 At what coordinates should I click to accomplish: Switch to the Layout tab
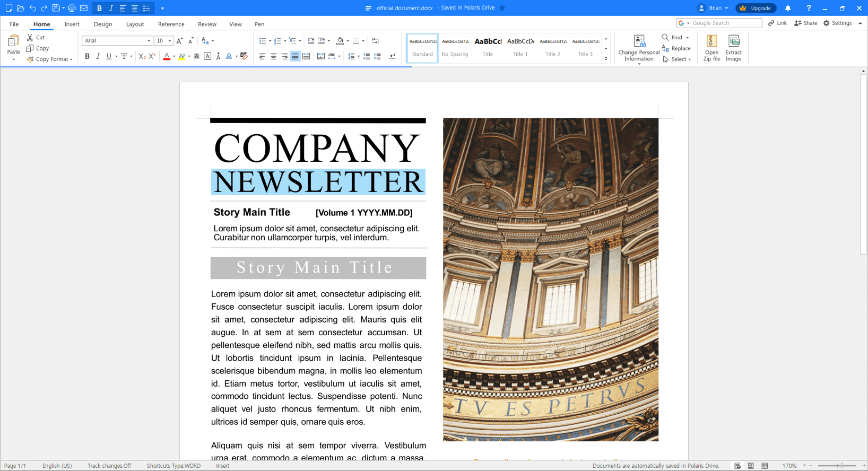(135, 24)
